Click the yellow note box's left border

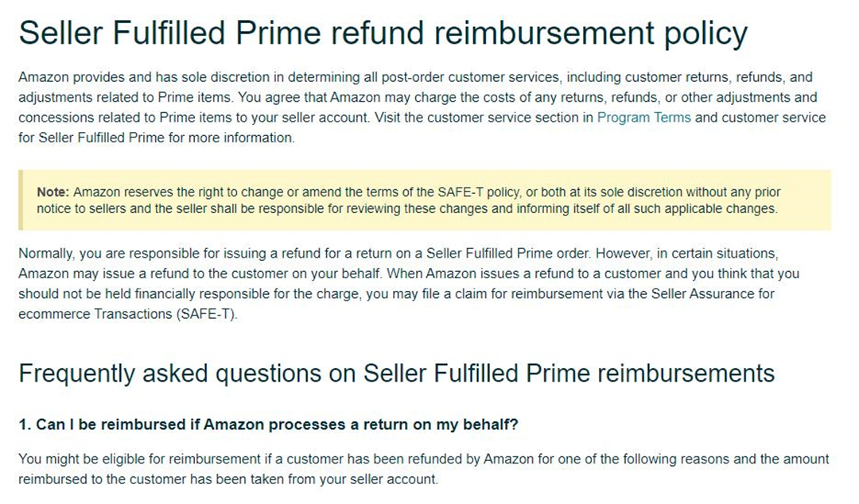[21, 200]
